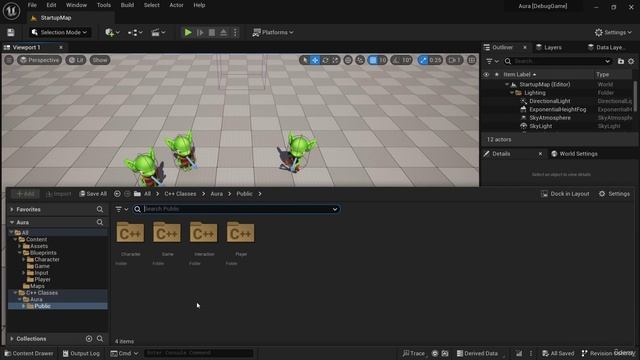Open the Outliner settings gear
640x360 pixels.
(631, 61)
